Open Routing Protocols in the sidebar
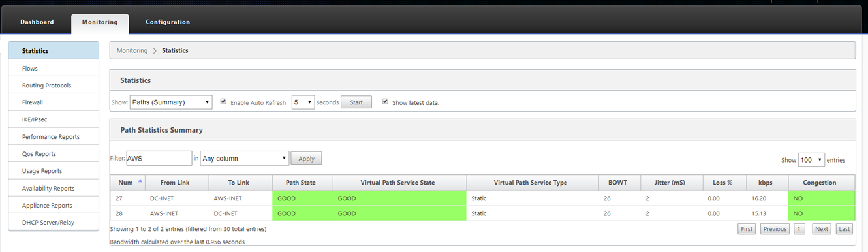The width and height of the screenshot is (868, 252). click(54, 86)
